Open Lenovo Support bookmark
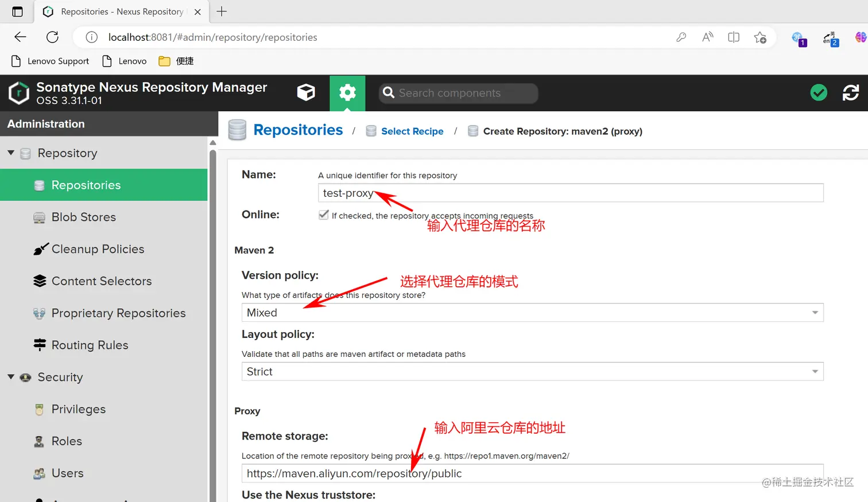Image resolution: width=868 pixels, height=502 pixels. (x=51, y=61)
